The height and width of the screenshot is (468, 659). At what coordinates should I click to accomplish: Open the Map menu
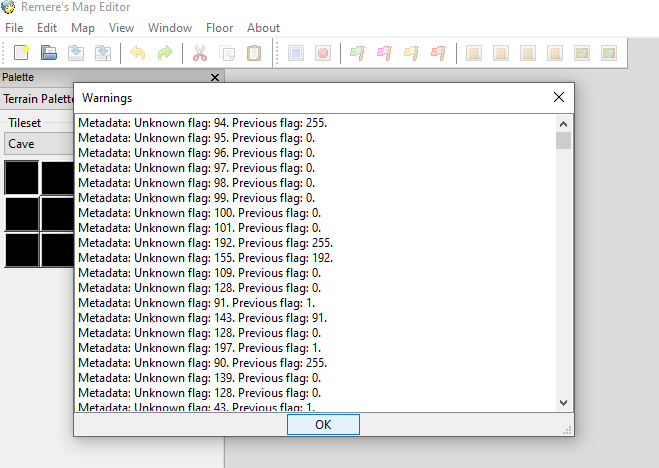(x=83, y=28)
